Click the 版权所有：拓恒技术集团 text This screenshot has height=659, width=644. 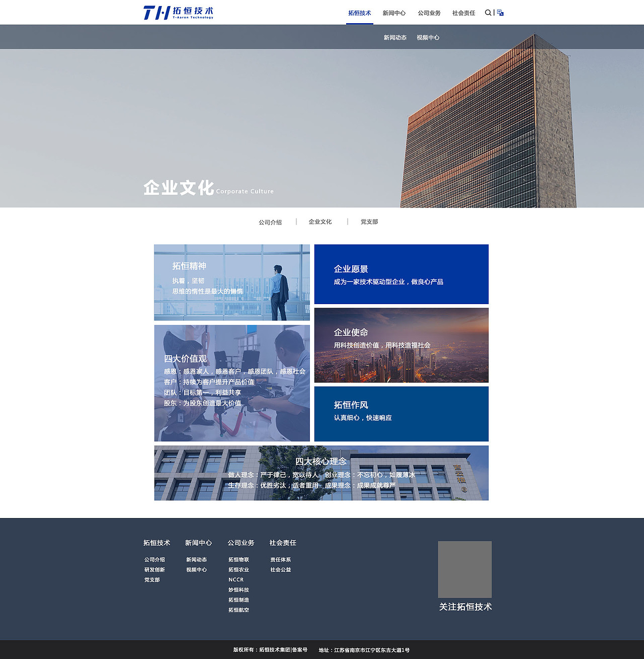point(262,650)
